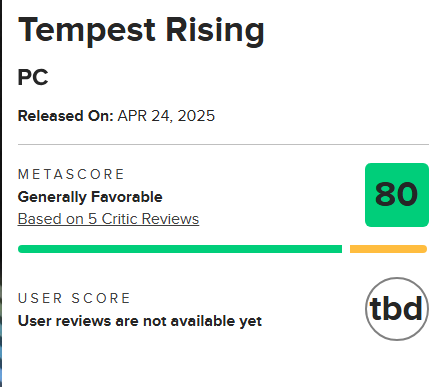Click the year 2025 in the release date
Screen dimensions: 440x387
pos(196,116)
